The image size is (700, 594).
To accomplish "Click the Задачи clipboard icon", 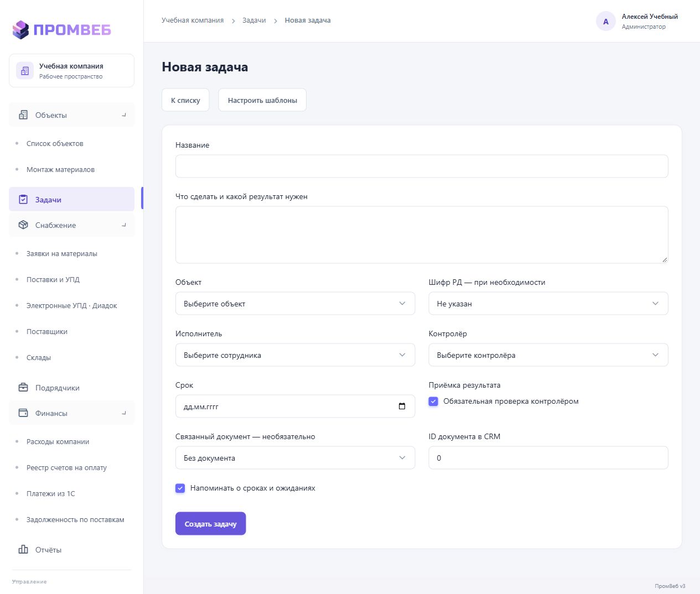I will 23,200.
